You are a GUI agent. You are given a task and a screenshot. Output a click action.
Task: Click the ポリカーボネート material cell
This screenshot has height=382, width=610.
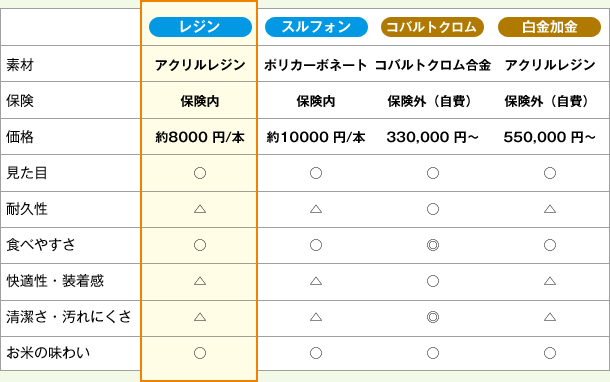[x=316, y=65]
